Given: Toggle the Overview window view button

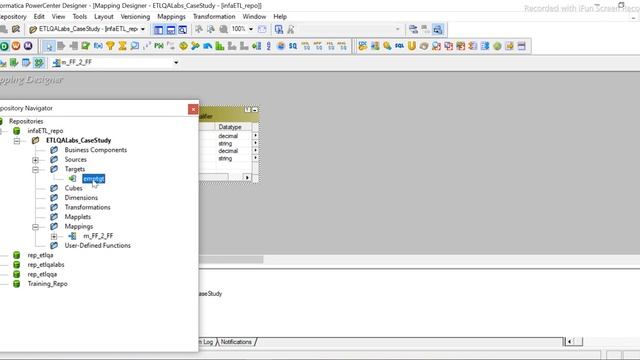Looking at the screenshot, I should (x=182, y=29).
